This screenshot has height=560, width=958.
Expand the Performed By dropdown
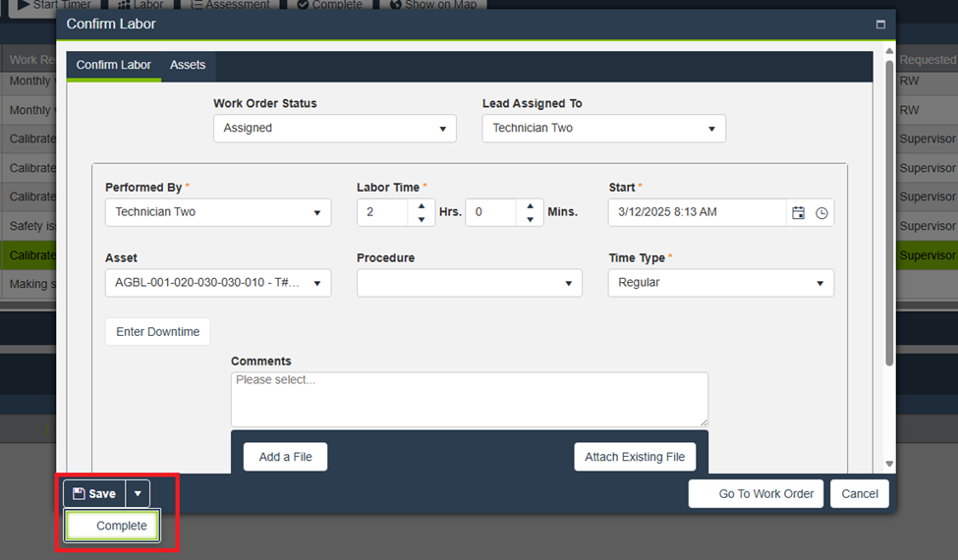217,212
